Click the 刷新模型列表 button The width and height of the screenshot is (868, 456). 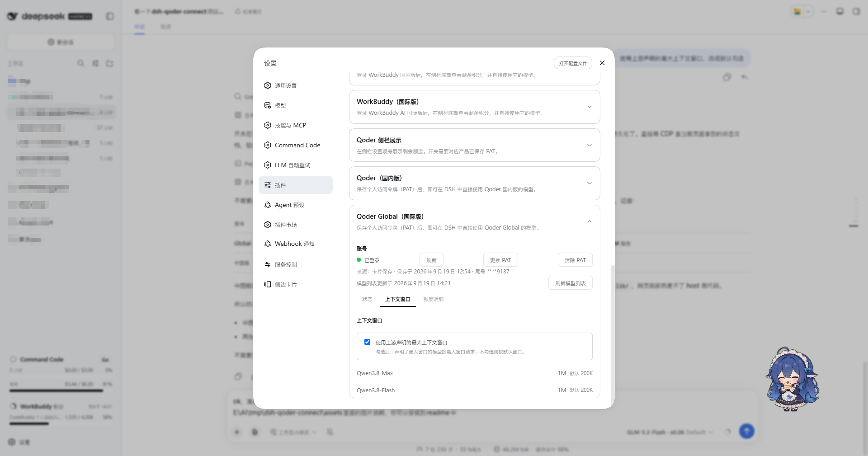571,283
